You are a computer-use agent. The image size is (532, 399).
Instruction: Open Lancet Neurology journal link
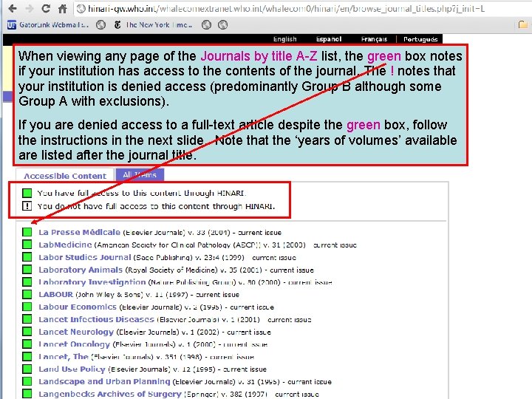tap(76, 332)
